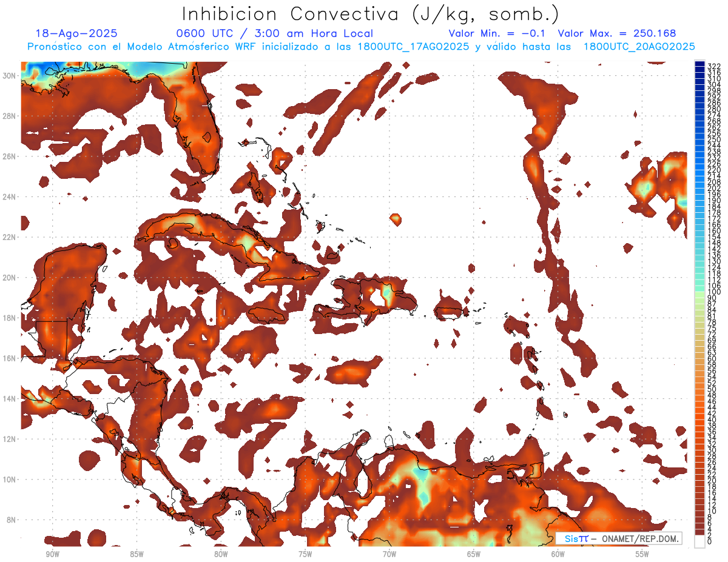Click the '75W' longitude label
The width and height of the screenshot is (728, 562).
[305, 554]
